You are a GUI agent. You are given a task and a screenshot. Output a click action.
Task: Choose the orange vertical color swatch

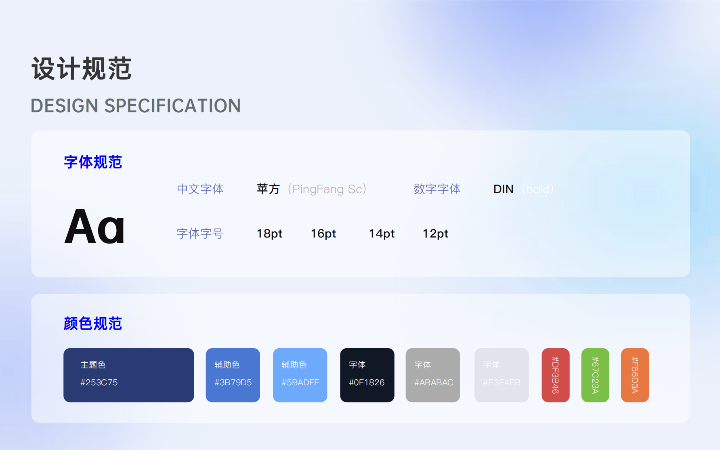tap(635, 375)
